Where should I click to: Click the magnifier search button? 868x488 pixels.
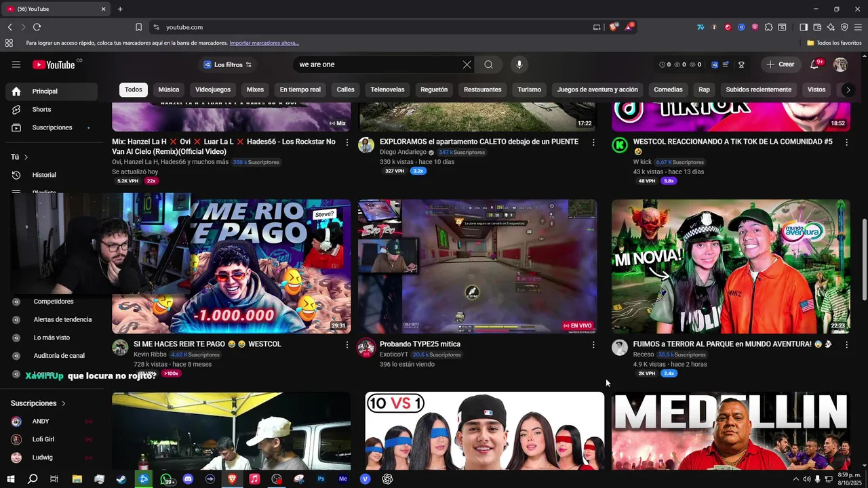(x=488, y=64)
